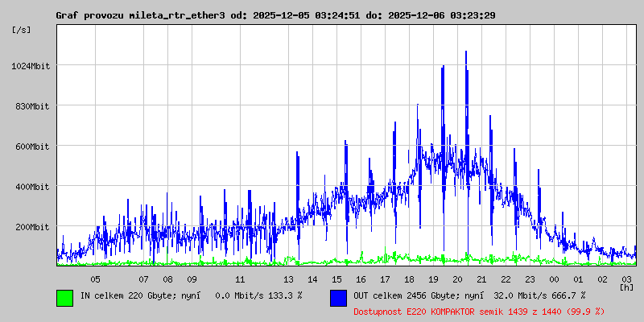The height and width of the screenshot is (322, 644).
Task: Select the 05 hour mark on time axis
Action: [95, 279]
